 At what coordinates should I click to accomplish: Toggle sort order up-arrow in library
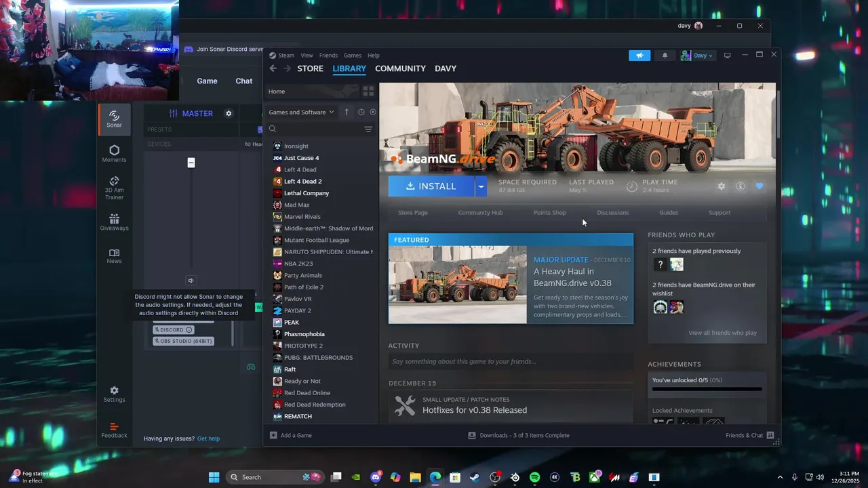coord(347,113)
